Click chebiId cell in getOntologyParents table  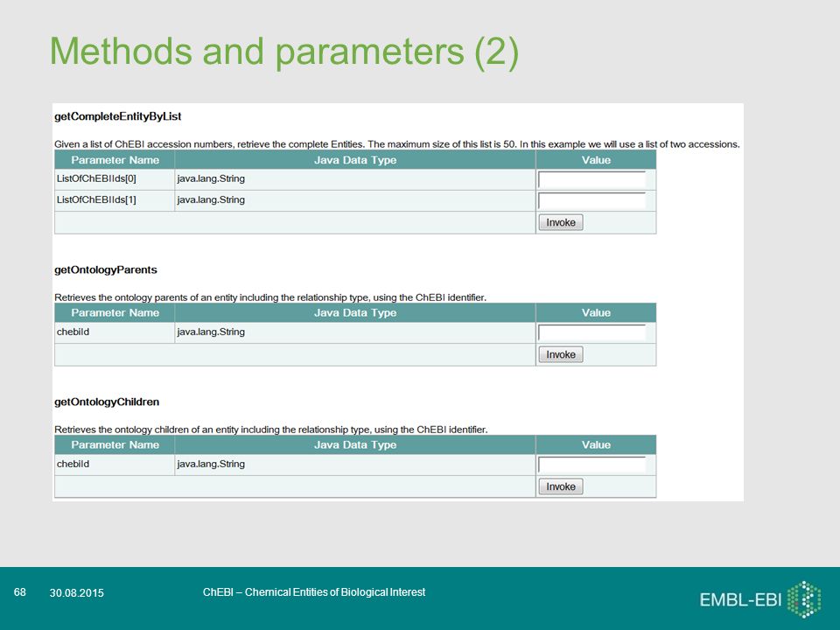(x=115, y=332)
